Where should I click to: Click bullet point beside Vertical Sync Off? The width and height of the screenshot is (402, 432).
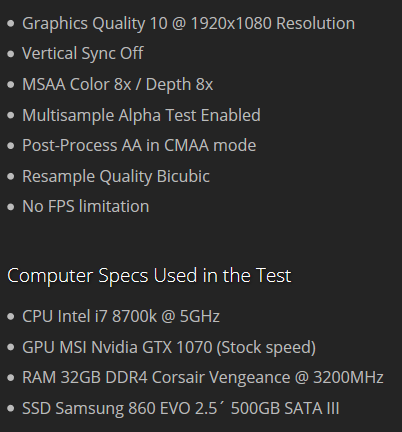point(11,54)
